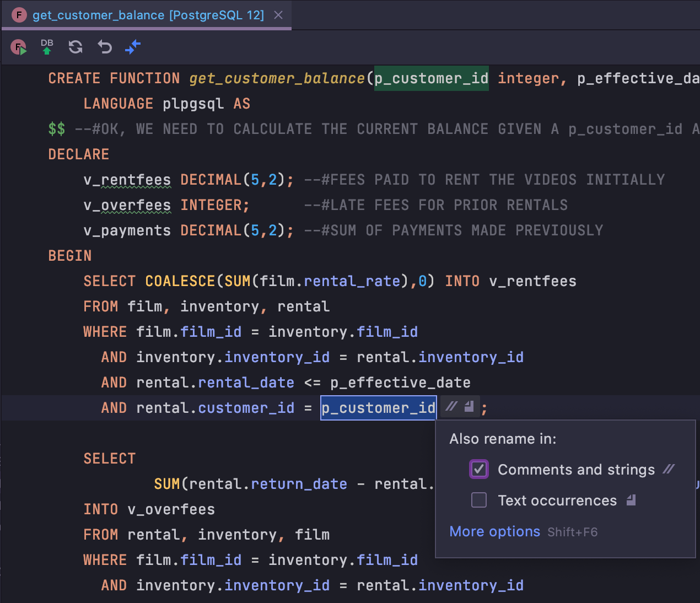Screen dimensions: 700x603
Task: Click the DECLARE keyword
Action: coord(79,154)
